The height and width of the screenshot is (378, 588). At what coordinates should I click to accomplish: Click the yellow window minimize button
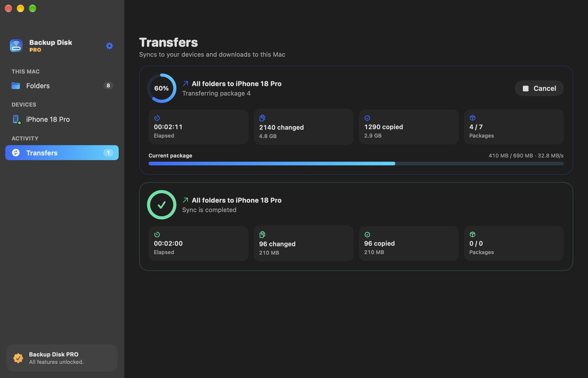click(x=21, y=8)
